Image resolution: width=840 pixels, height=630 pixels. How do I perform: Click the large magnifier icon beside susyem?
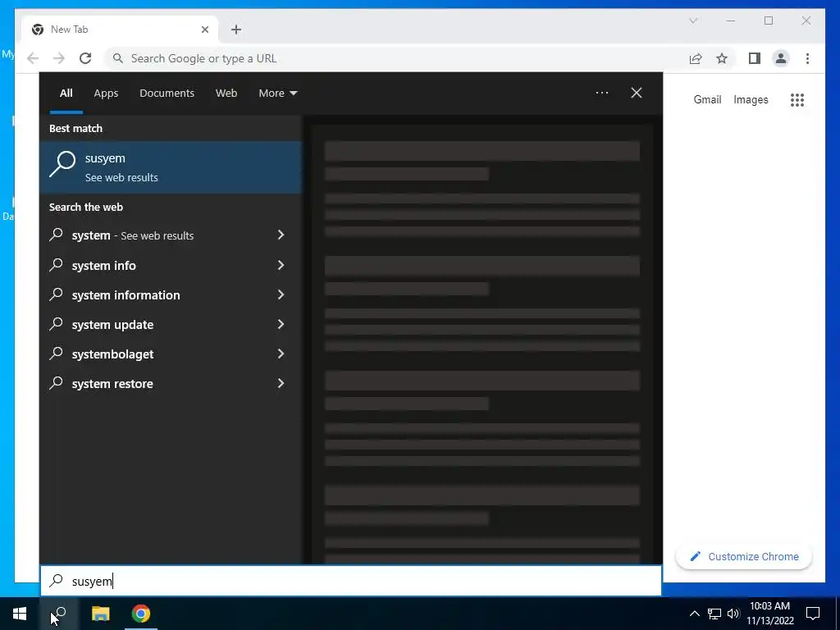coord(62,164)
